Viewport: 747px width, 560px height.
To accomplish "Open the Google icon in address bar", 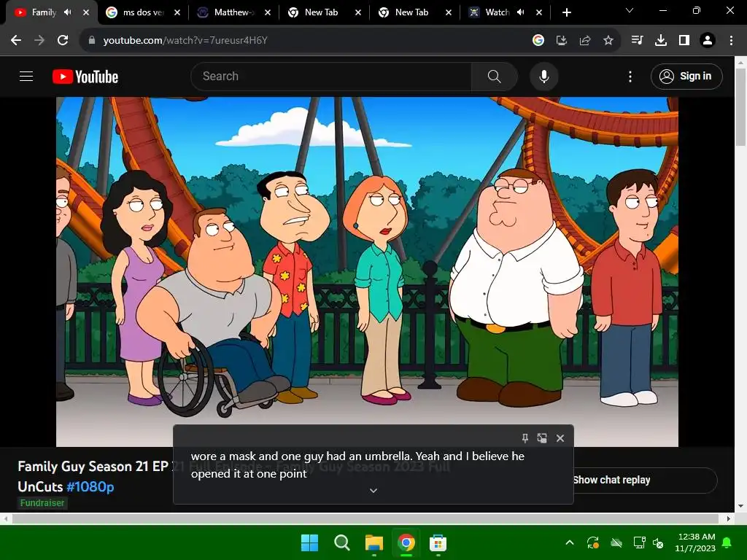I will click(x=538, y=41).
